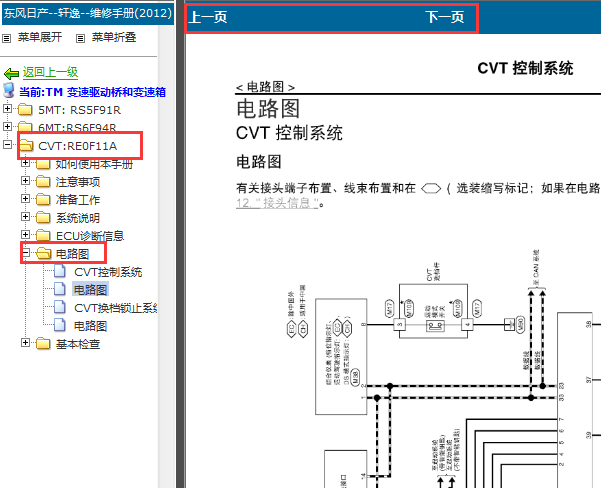This screenshot has height=488, width=601.
Task: Open the 注意事项 tree item
Action: 78,182
